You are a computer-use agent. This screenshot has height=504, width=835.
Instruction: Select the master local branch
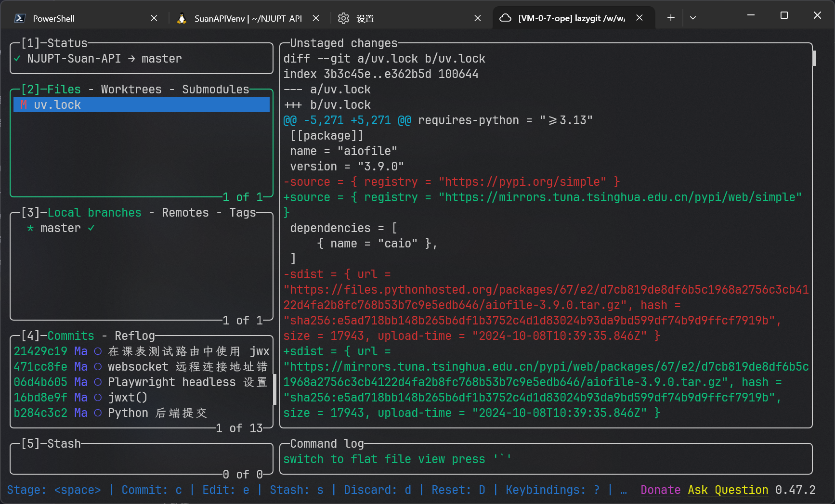click(x=60, y=228)
